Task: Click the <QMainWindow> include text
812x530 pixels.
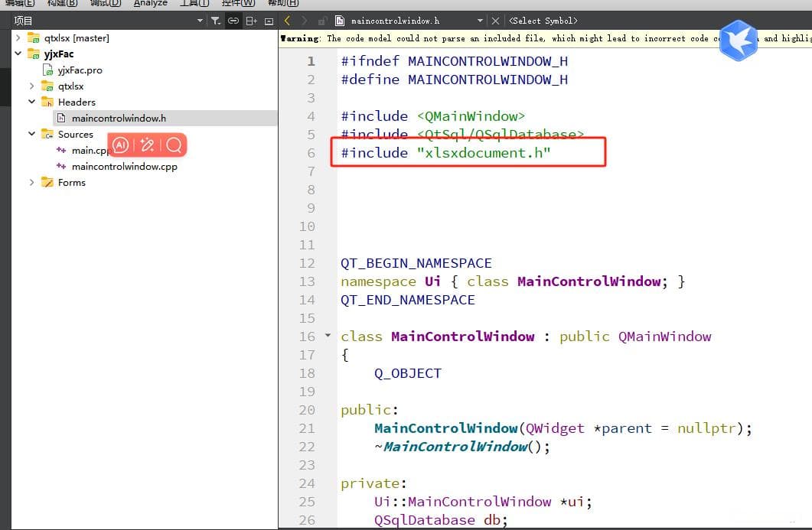Action: [471, 116]
